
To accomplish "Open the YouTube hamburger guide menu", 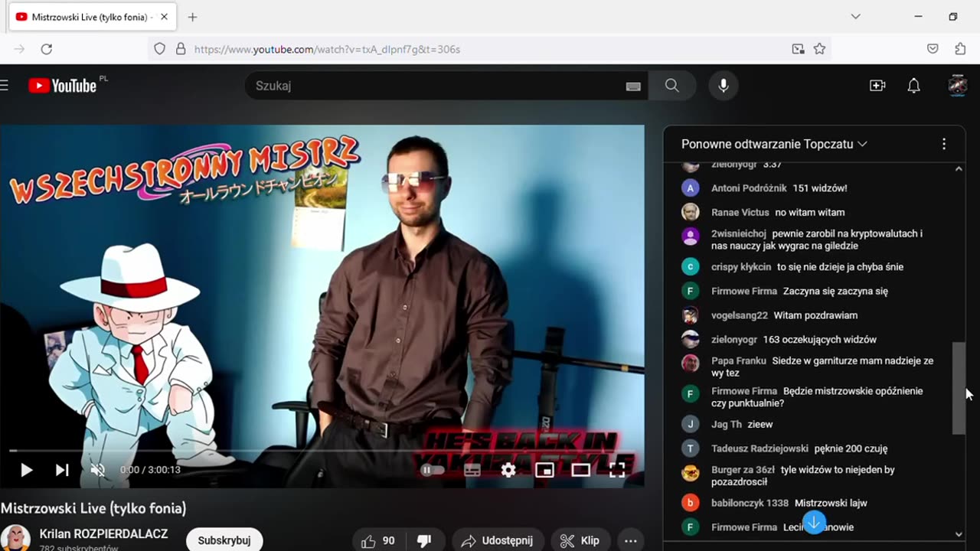I will (x=5, y=86).
